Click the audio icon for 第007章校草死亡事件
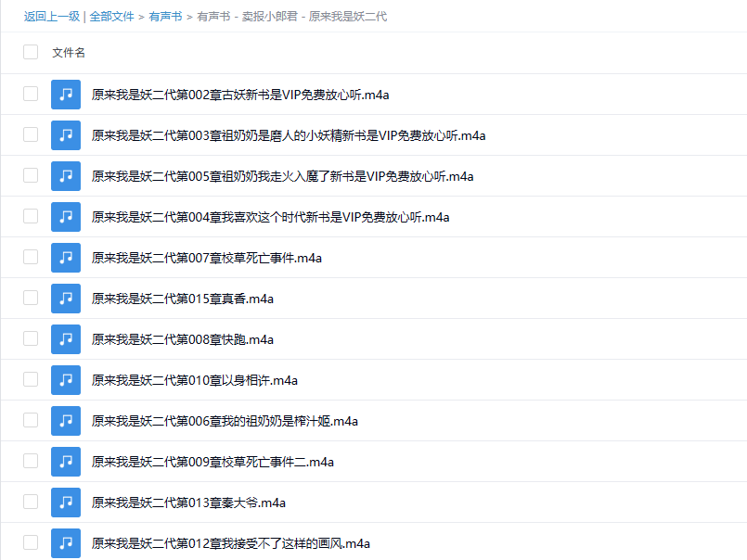747x560 pixels. point(66,257)
